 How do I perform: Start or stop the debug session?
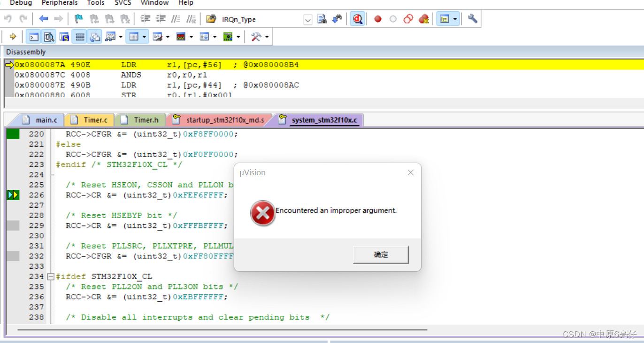pyautogui.click(x=358, y=19)
